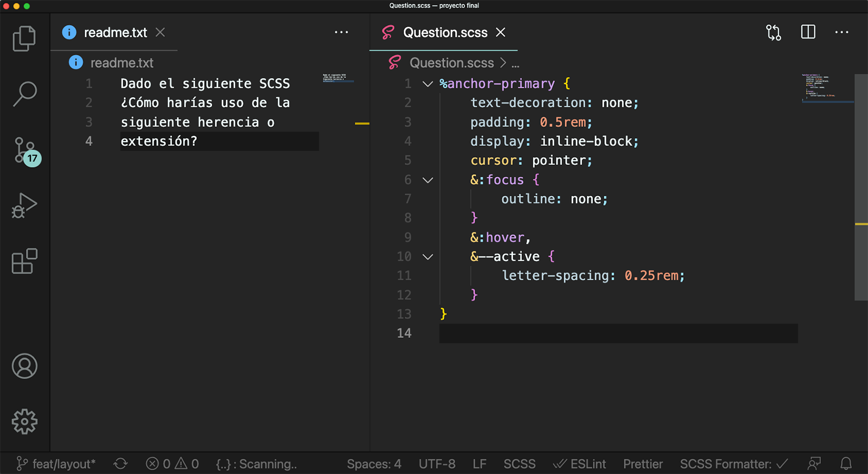Toggle Prettier in the status bar
Image resolution: width=868 pixels, height=474 pixels.
pos(642,464)
